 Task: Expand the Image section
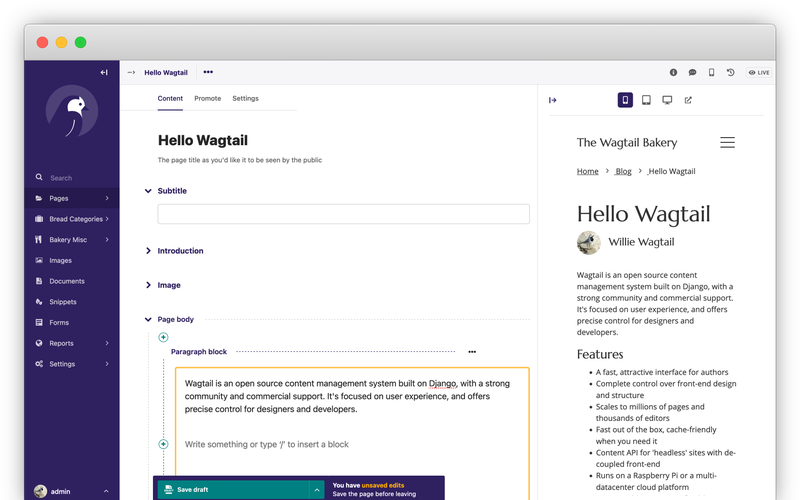[148, 285]
